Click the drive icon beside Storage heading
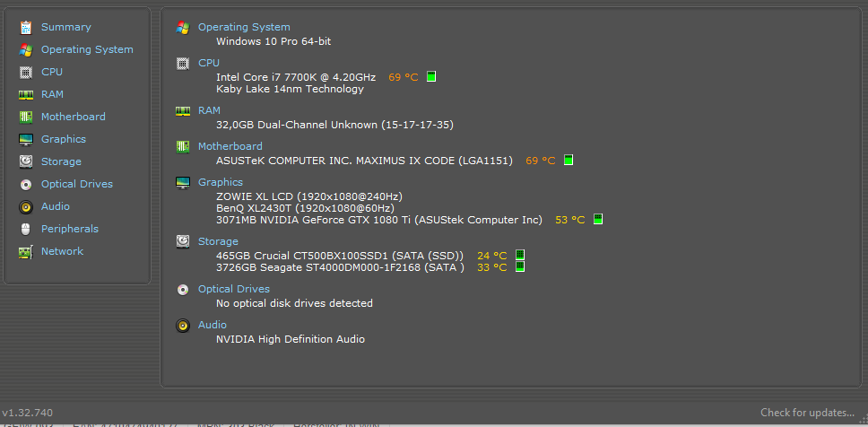 (183, 241)
